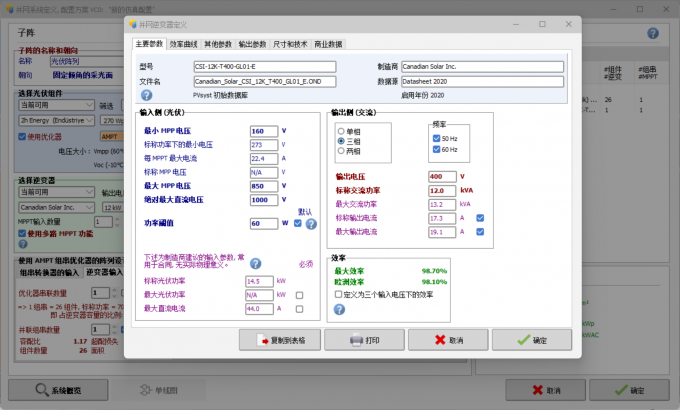The image size is (680, 410).
Task: Toggle the checkbox beside 最大输出电流
Action: pyautogui.click(x=480, y=231)
